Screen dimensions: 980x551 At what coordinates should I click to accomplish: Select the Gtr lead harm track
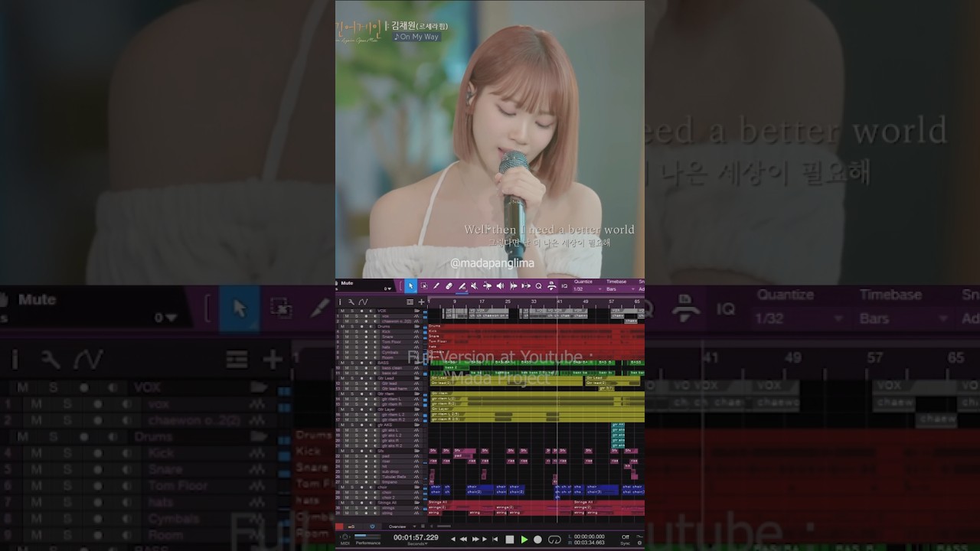click(394, 389)
